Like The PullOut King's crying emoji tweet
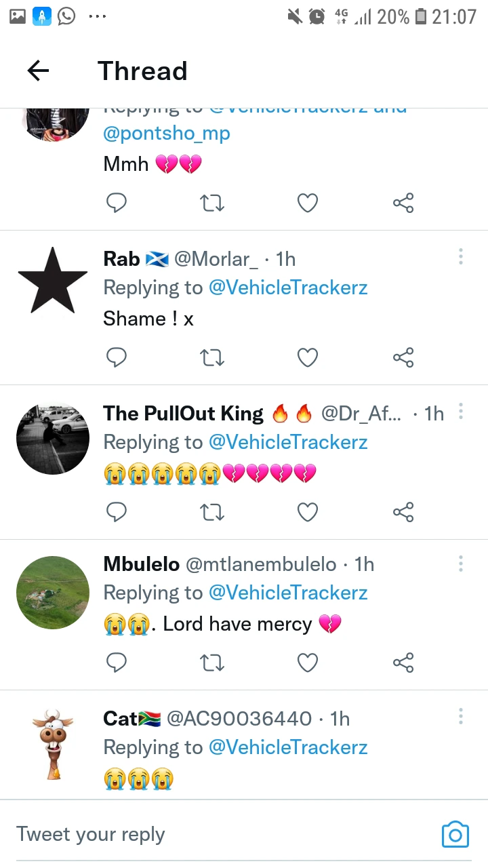 click(x=308, y=512)
